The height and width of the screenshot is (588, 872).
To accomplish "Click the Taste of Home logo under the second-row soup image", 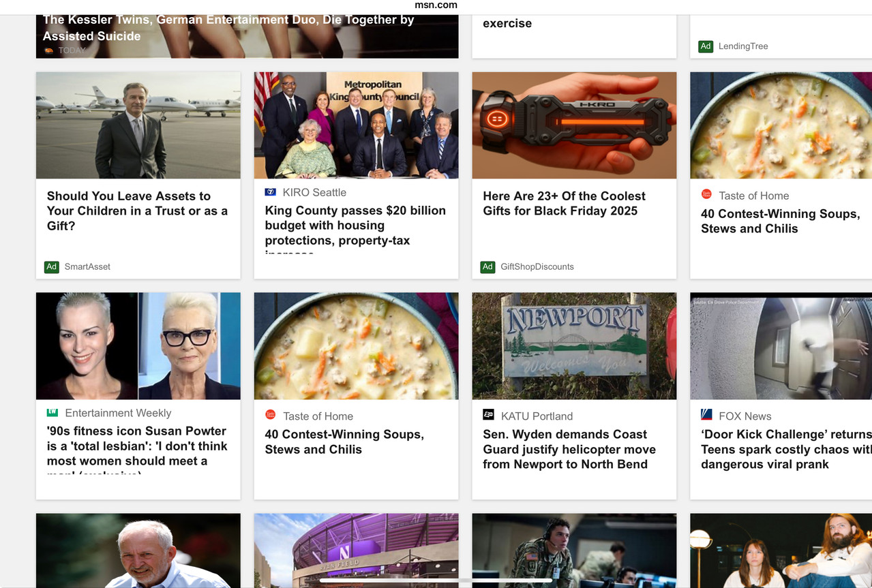I will [271, 416].
